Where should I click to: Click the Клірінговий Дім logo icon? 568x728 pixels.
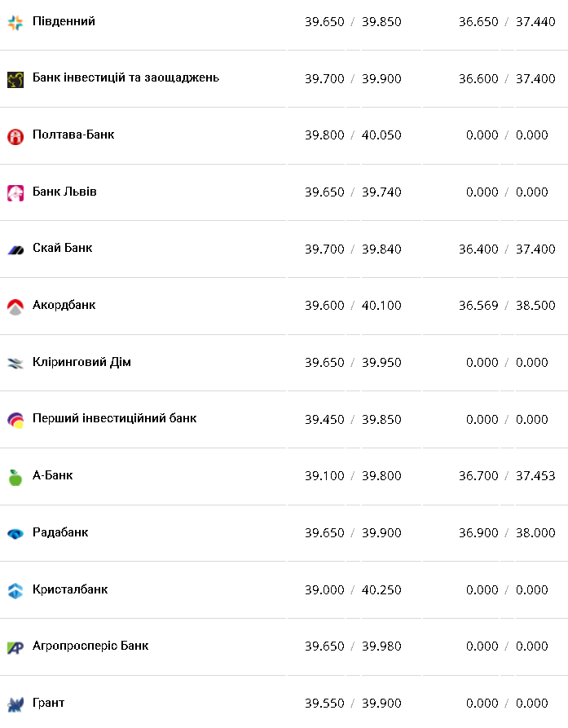tap(15, 364)
